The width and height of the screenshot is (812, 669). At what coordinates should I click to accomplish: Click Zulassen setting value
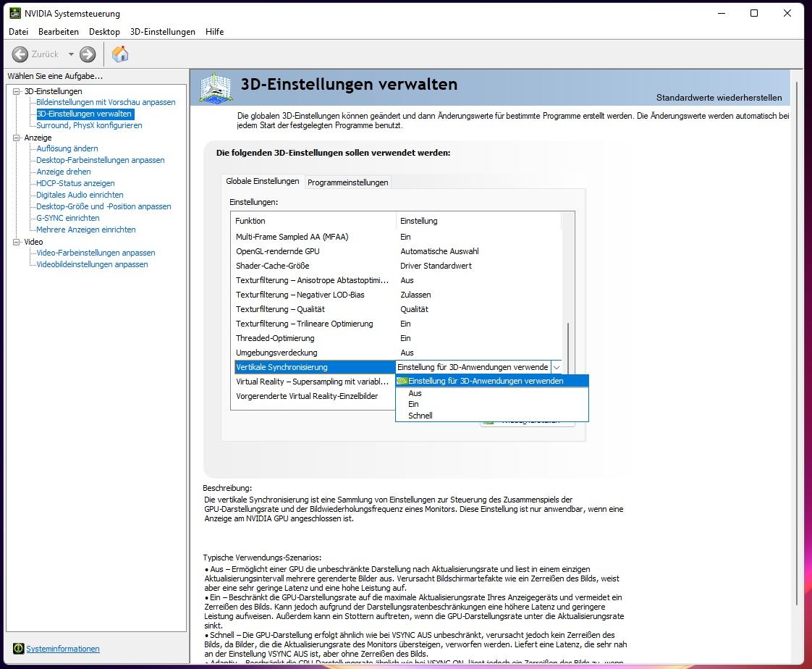pyautogui.click(x=415, y=295)
